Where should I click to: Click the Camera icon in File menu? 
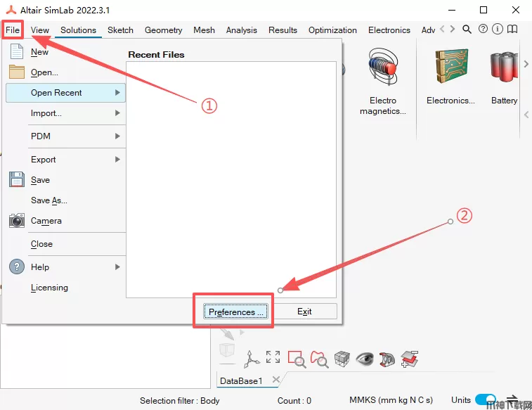(x=17, y=221)
